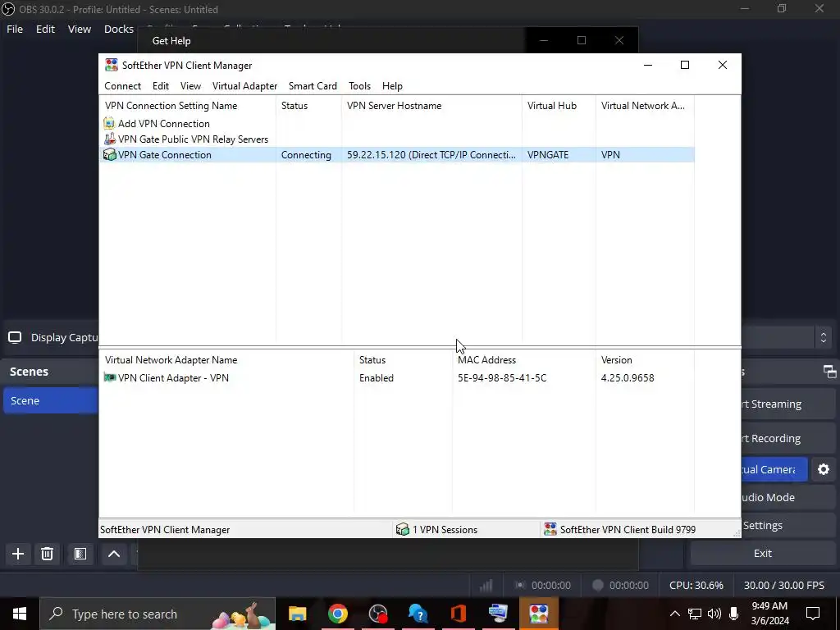
Task: Click the Add VPN Connection icon
Action: (109, 123)
